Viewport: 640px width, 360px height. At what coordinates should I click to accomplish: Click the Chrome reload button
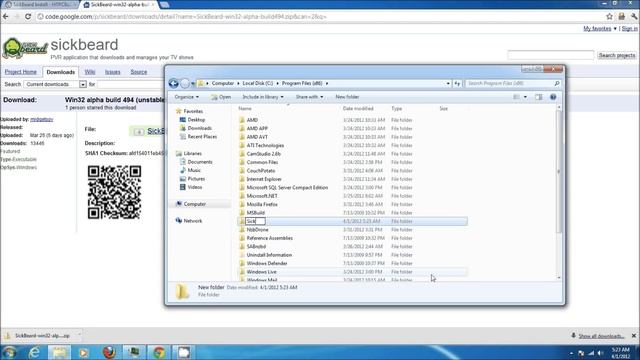[x=28, y=16]
